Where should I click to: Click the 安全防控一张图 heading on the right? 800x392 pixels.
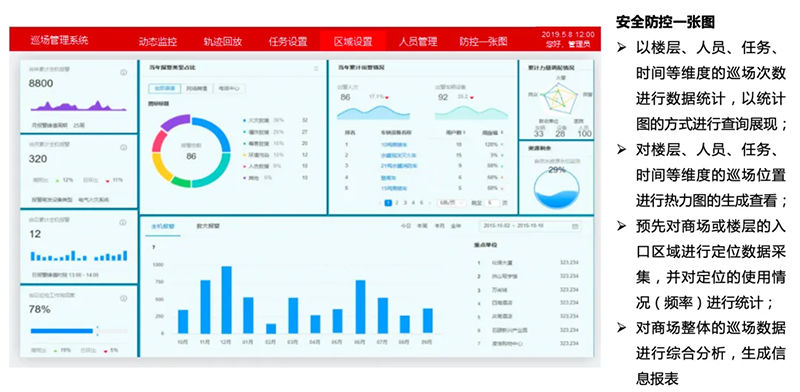click(665, 22)
